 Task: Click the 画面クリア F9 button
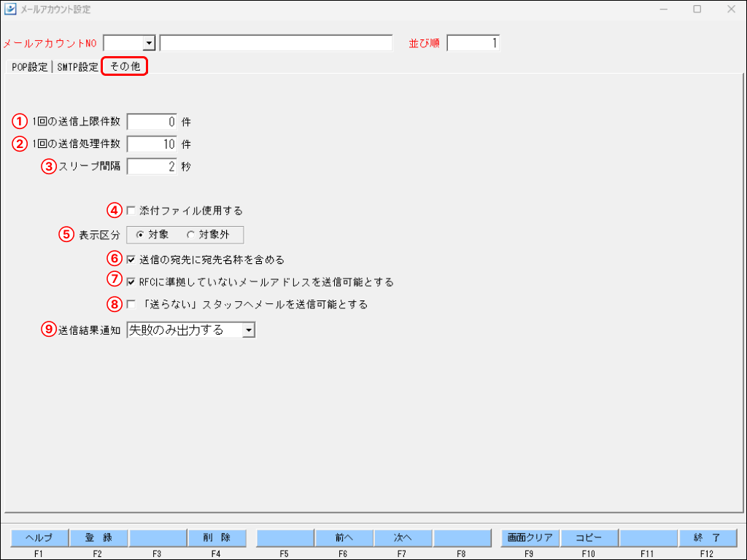530,537
